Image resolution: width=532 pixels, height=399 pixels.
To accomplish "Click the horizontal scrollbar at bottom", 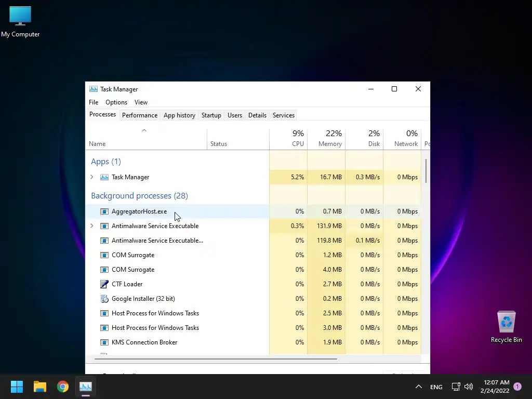I will click(216, 358).
